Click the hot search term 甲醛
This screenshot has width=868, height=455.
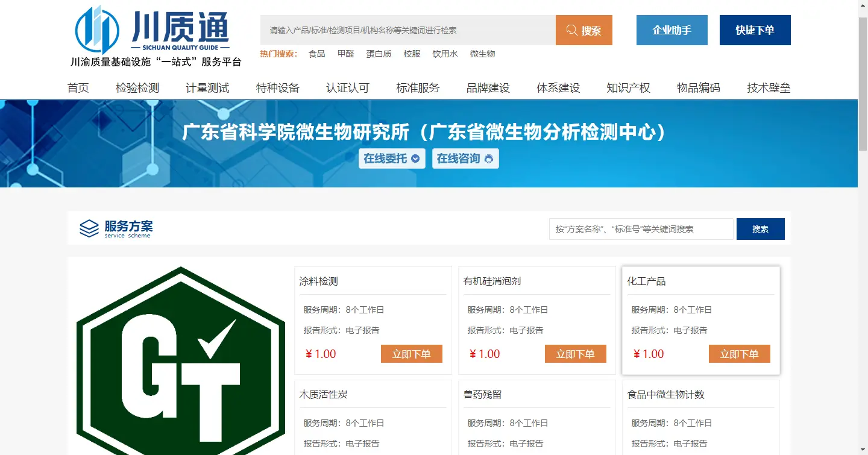point(346,54)
